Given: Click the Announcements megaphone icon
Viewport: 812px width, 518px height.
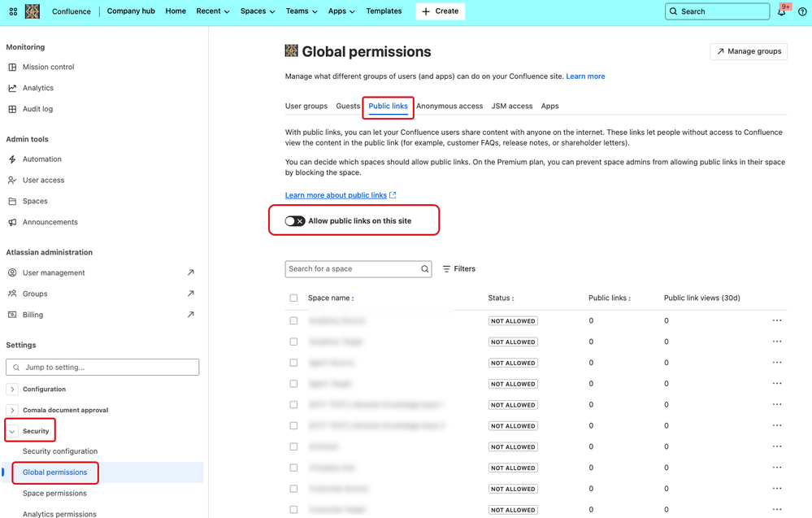Looking at the screenshot, I should point(12,222).
